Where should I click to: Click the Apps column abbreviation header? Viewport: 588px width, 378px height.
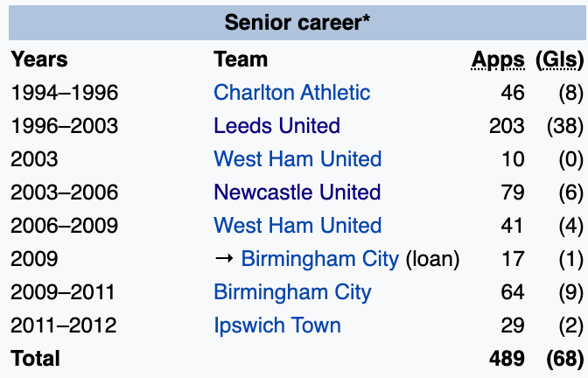[x=499, y=59]
